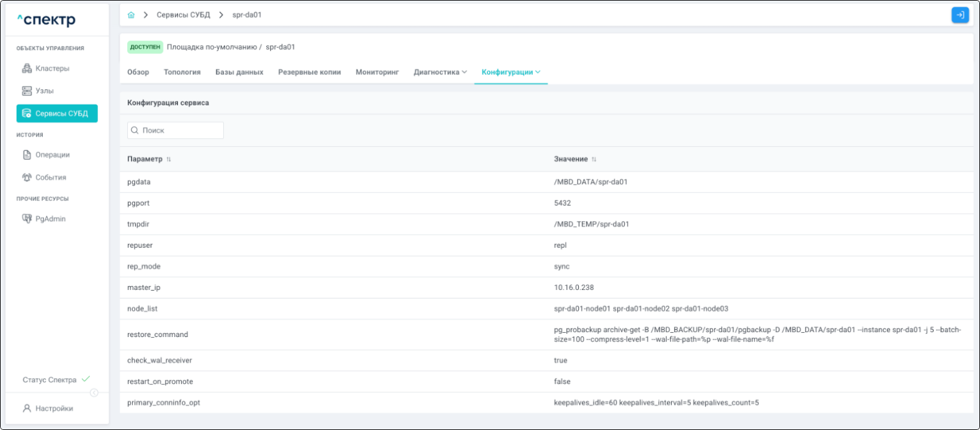Click the Кластеры icon in sidebar

coord(27,68)
